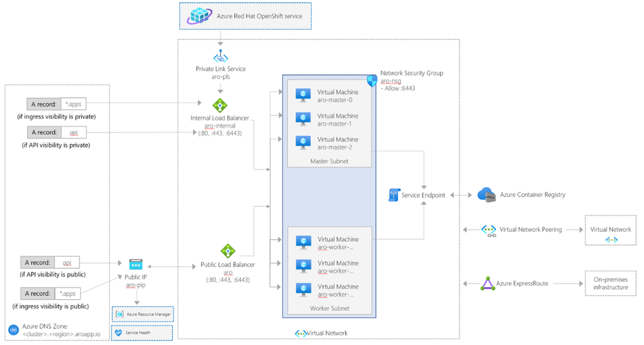Click the 'Master Subnet' label
Image resolution: width=644 pixels, height=345 pixels.
[329, 161]
